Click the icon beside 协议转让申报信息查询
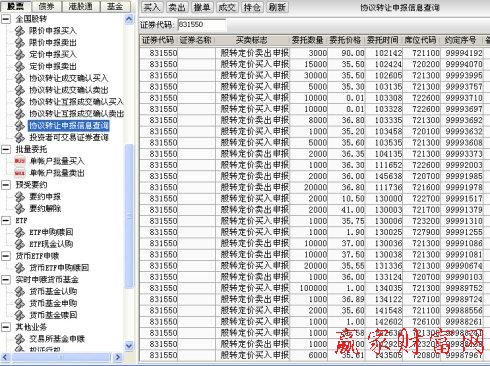 tap(20, 126)
